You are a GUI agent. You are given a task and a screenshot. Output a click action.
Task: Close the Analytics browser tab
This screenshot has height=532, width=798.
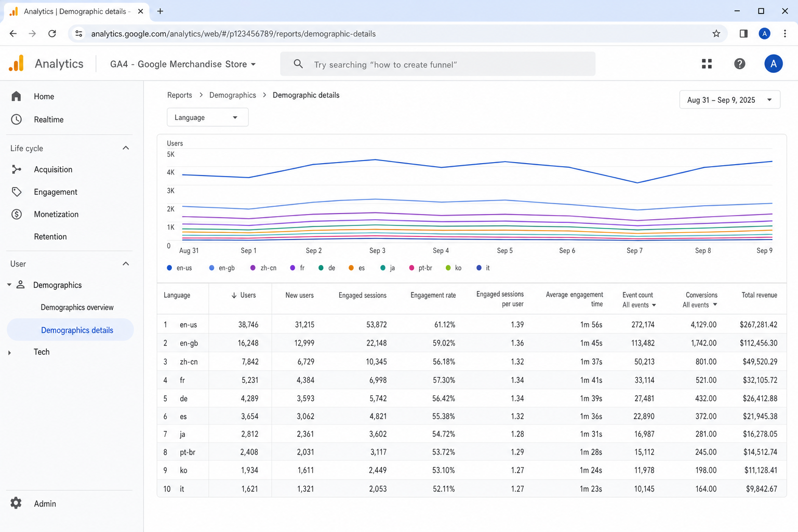tap(140, 11)
